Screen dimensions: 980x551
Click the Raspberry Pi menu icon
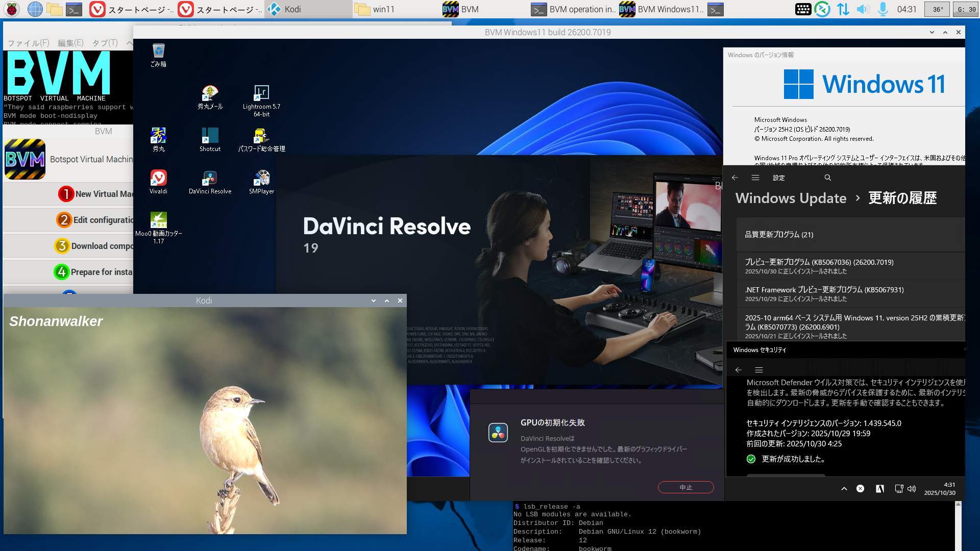12,9
